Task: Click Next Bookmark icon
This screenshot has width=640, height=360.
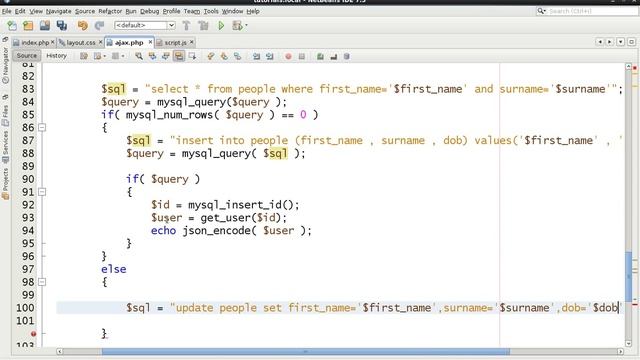Action: point(224,56)
